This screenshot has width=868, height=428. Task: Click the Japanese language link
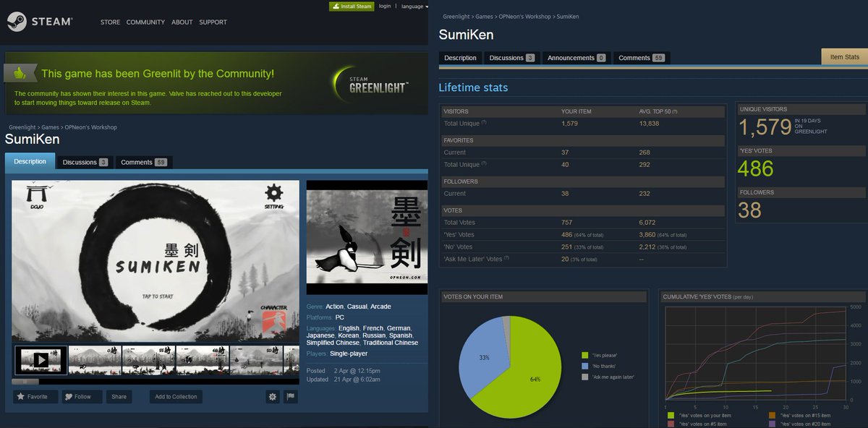pos(320,335)
